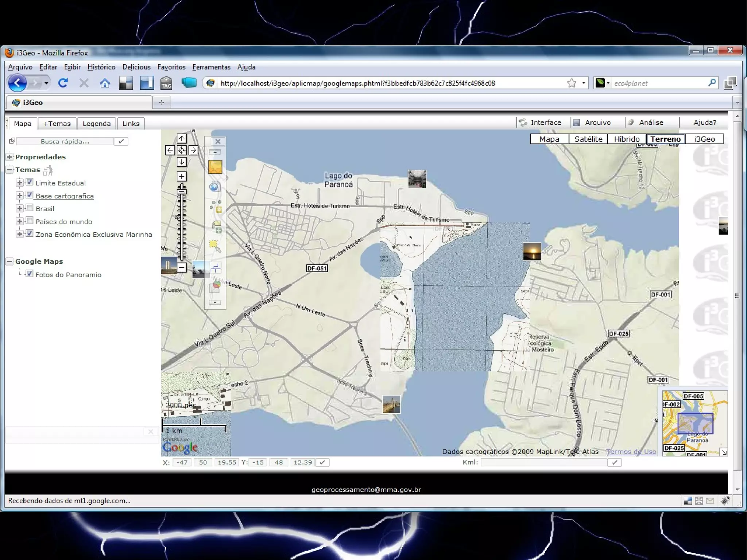747x560 pixels.
Task: Toggle Fotos do Panoramio checkbox
Action: click(30, 274)
